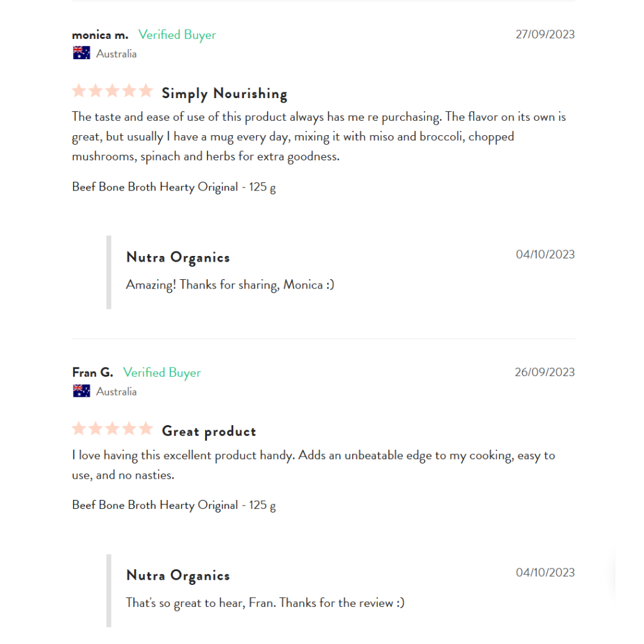The image size is (644, 644).
Task: Open product link under monica's review text
Action: point(174,187)
